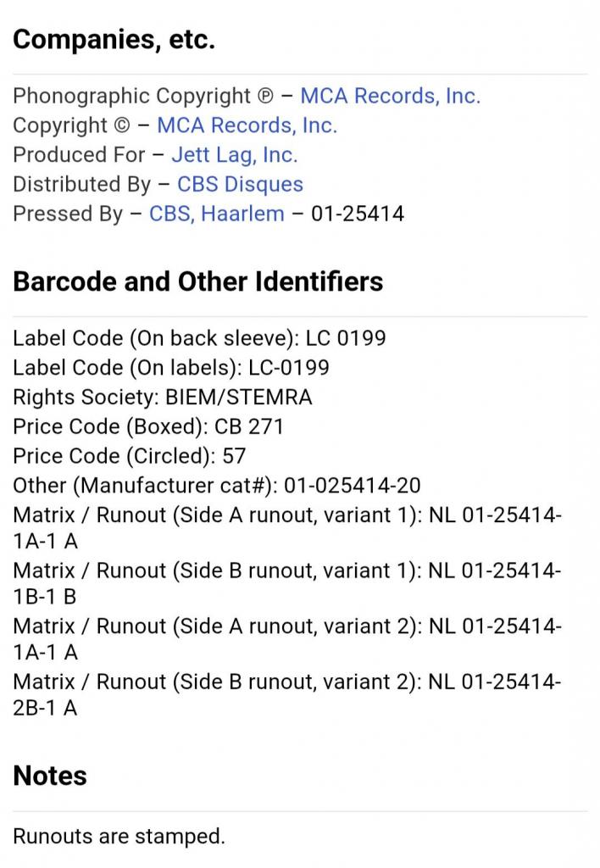The image size is (600, 868).
Task: Open the CBS, Haarlem pressing plant link
Action: 216,214
